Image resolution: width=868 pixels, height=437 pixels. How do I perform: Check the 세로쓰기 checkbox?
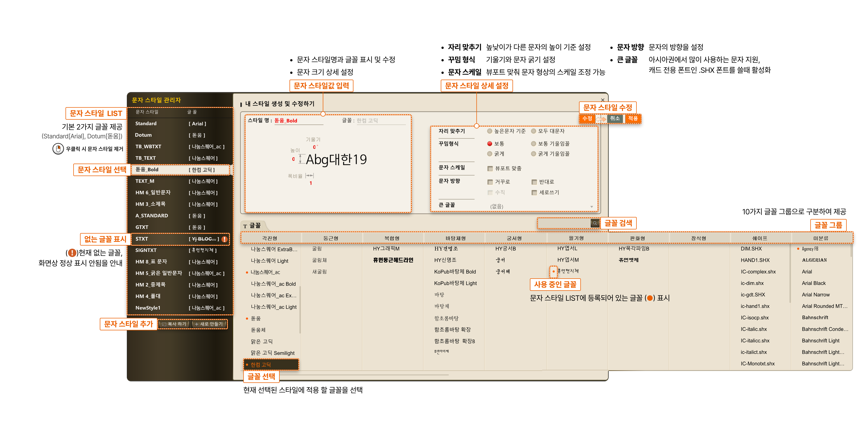(534, 192)
